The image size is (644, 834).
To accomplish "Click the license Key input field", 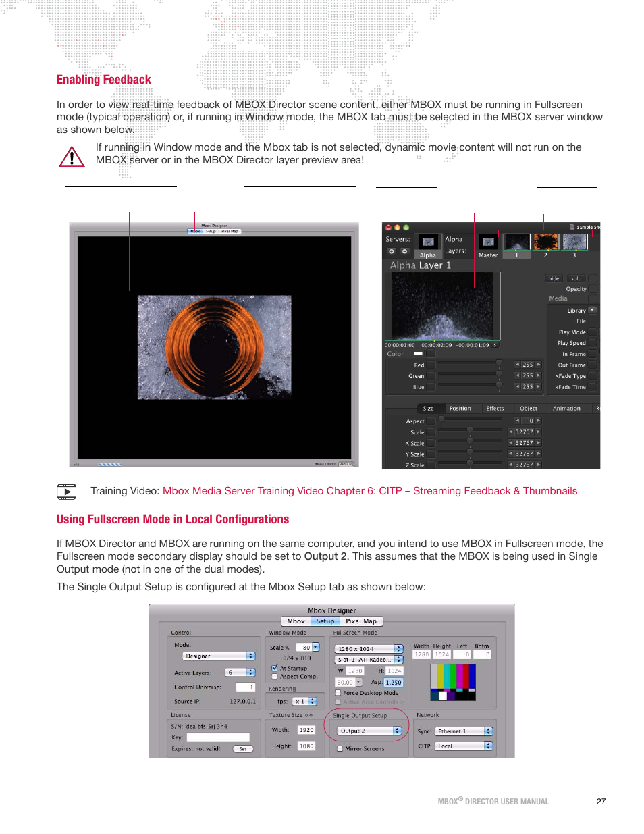I will (x=218, y=737).
